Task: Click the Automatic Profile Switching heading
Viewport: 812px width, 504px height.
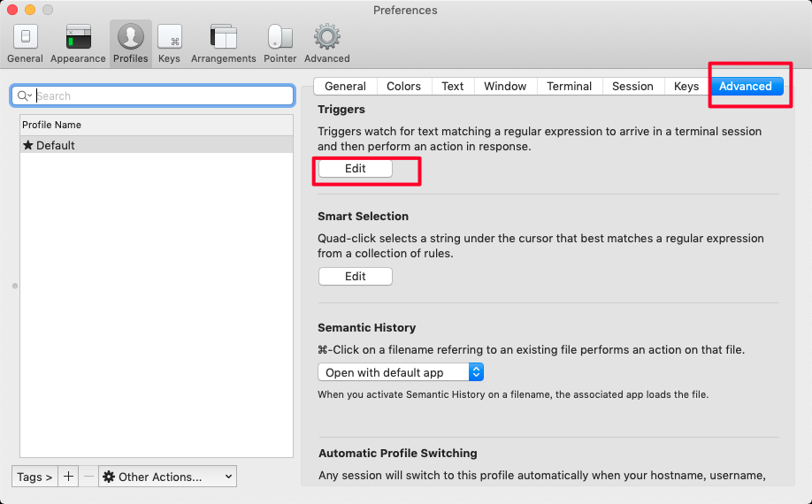Action: point(398,454)
